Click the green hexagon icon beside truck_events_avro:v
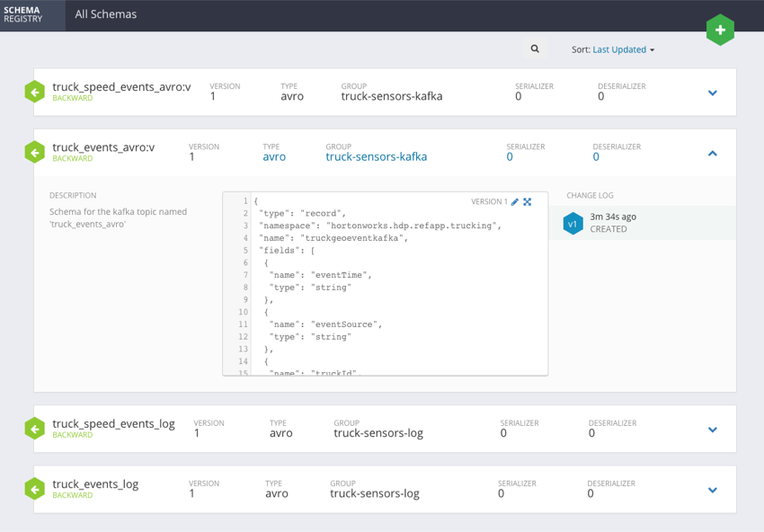 tap(34, 151)
